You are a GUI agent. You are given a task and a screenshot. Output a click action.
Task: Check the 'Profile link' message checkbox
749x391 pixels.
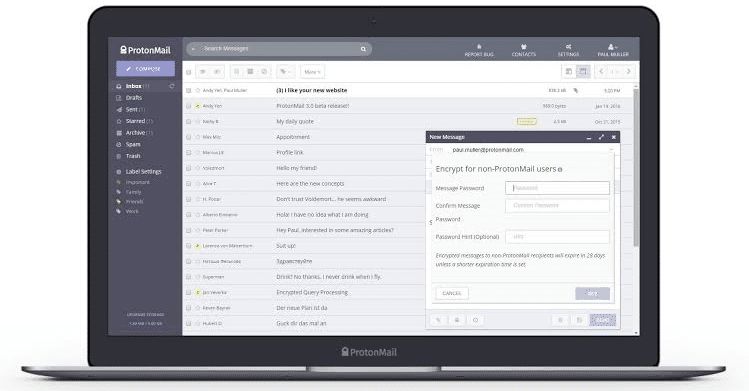tap(189, 153)
